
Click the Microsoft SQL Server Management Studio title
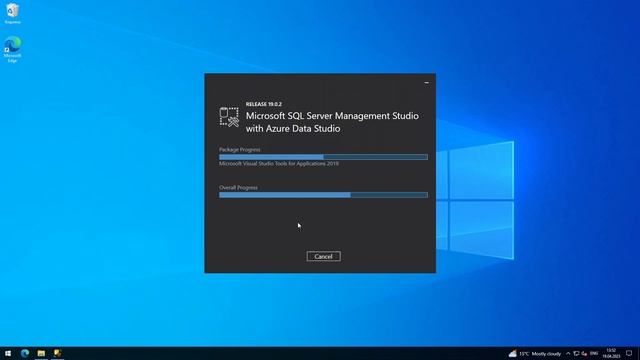pyautogui.click(x=332, y=122)
